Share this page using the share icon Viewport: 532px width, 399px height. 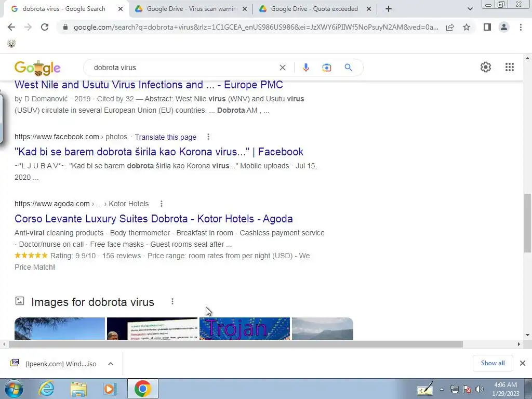pos(450,27)
